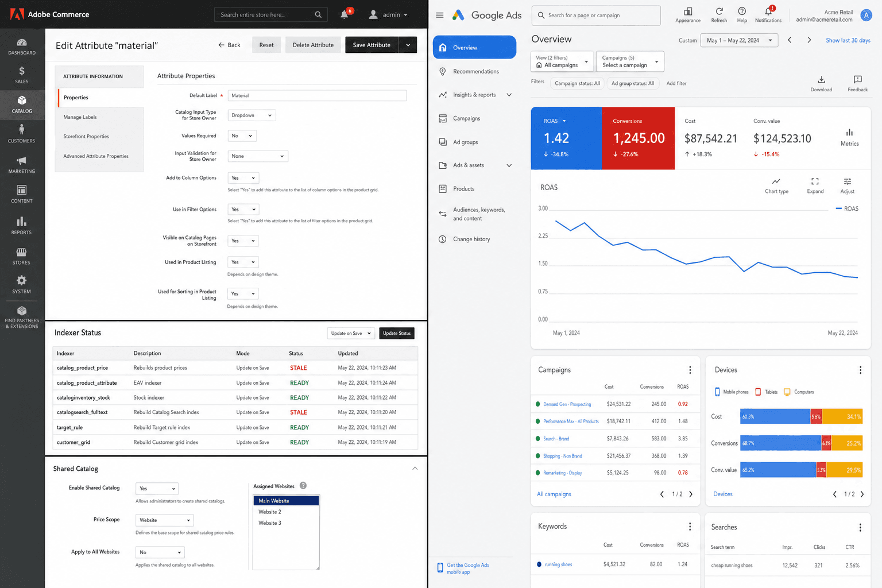Viewport: 882px width, 588px height.
Task: Click Computers conversions bar segment
Action: coord(847,443)
